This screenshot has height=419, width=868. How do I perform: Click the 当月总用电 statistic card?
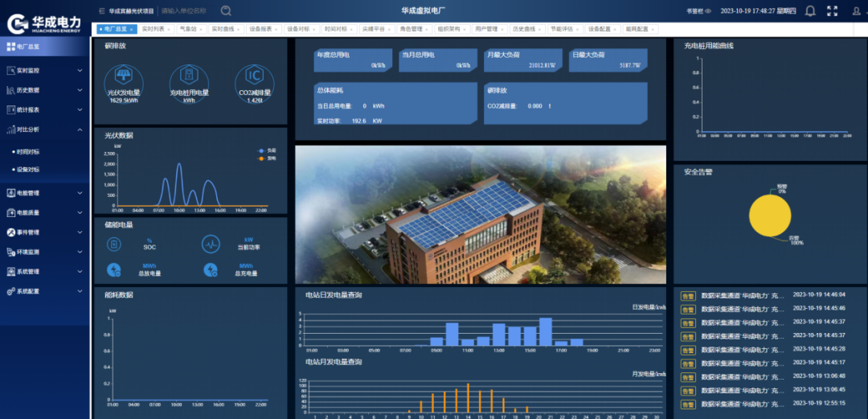coord(438,60)
